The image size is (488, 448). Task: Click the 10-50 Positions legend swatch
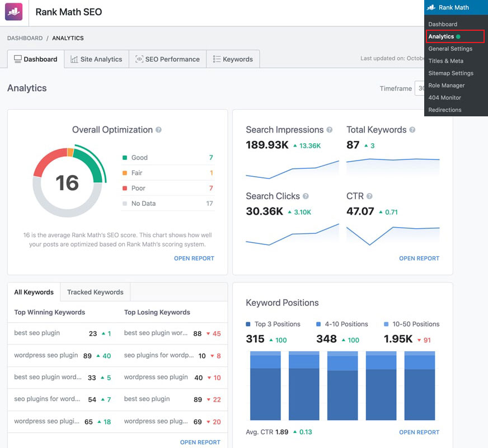coord(386,324)
